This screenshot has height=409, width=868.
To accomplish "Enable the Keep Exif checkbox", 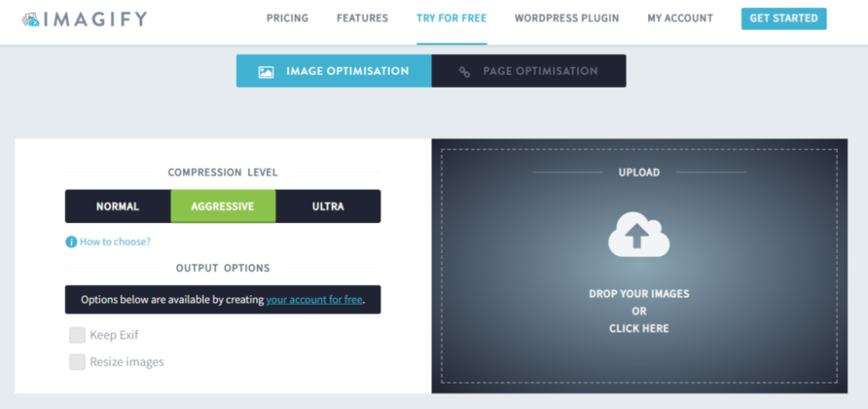I will tap(77, 335).
